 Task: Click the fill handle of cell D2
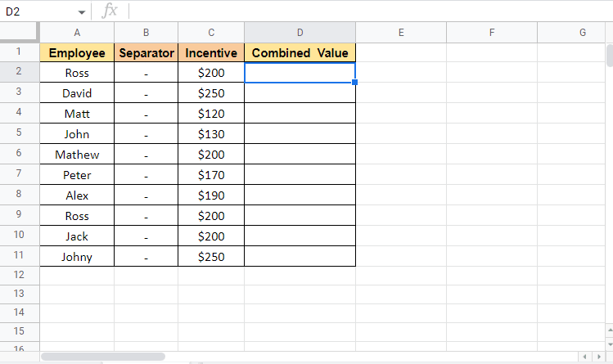[355, 83]
